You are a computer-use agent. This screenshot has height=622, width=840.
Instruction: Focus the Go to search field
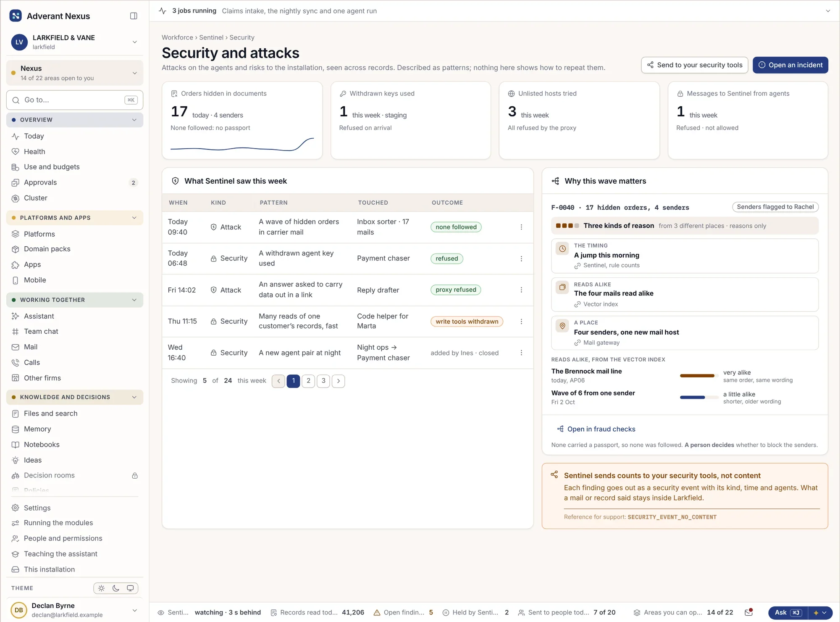(x=75, y=100)
